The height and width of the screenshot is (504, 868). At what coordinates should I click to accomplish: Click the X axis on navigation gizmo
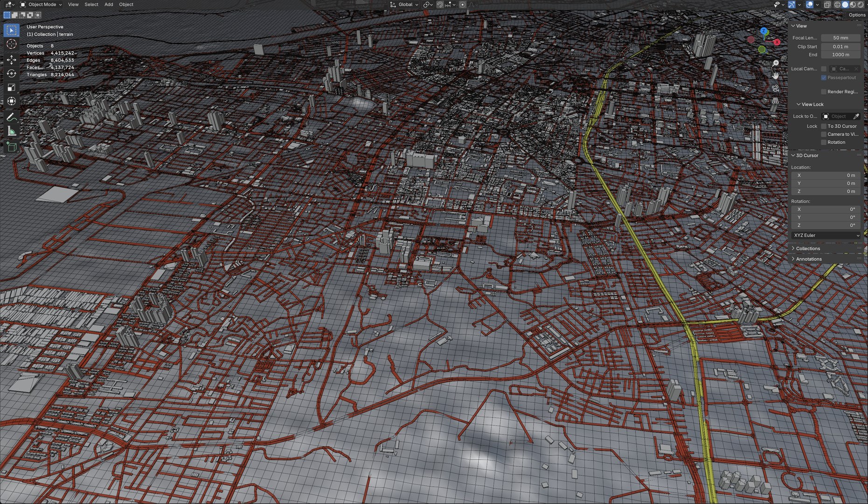(x=777, y=42)
